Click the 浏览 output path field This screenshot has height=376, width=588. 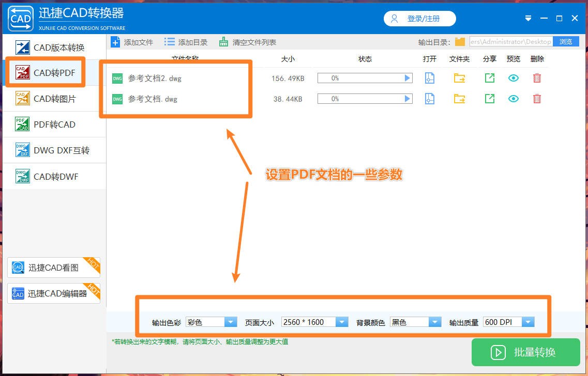(566, 41)
